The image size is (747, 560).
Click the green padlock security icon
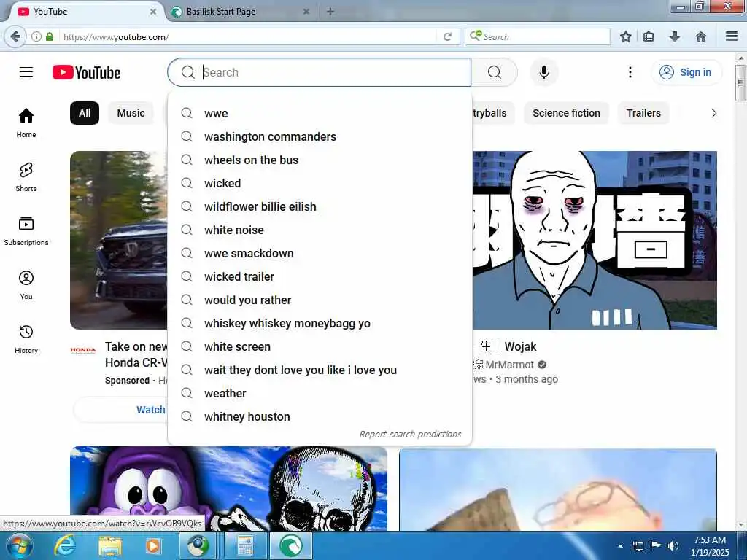tap(50, 36)
